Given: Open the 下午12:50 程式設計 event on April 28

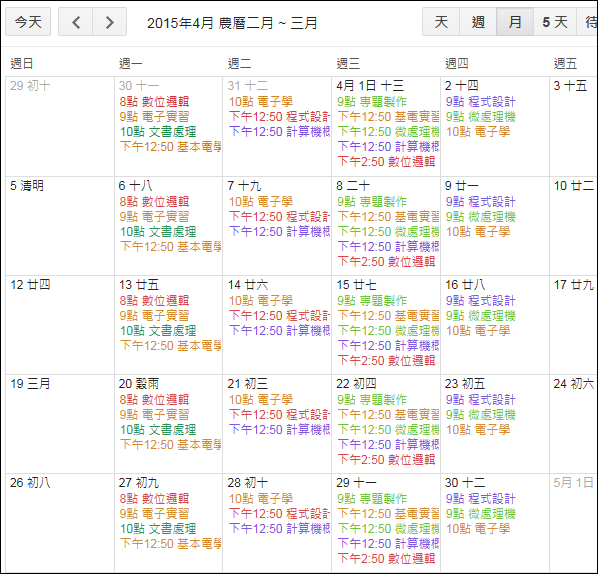Looking at the screenshot, I should (x=279, y=514).
